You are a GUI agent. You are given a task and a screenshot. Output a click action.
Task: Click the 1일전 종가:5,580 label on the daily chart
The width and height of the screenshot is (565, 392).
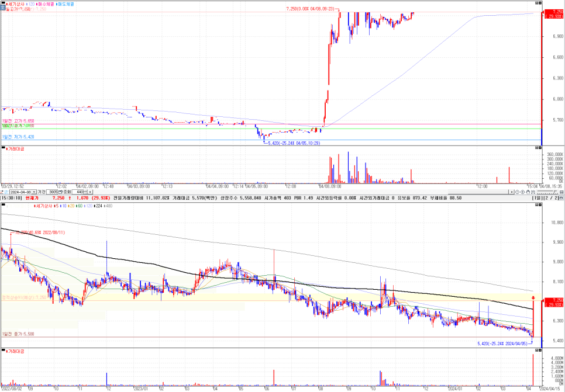pyautogui.click(x=18, y=334)
